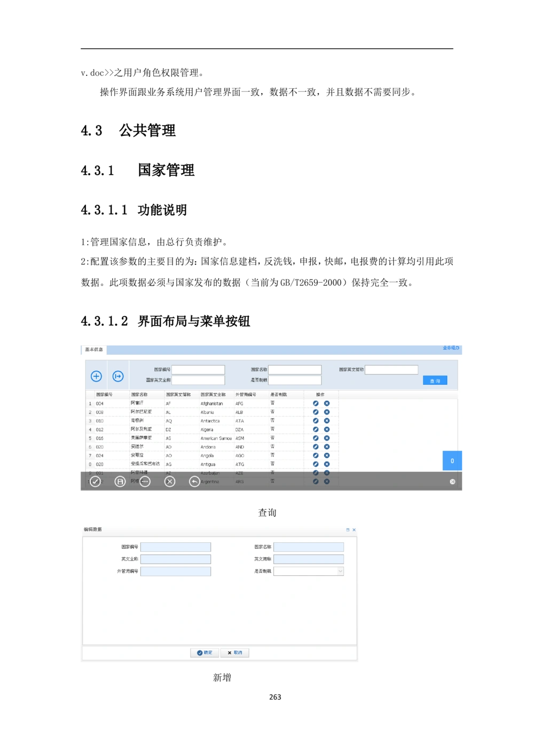
Task: Focus the 国家名称 field in edit dialog
Action: pyautogui.click(x=309, y=547)
